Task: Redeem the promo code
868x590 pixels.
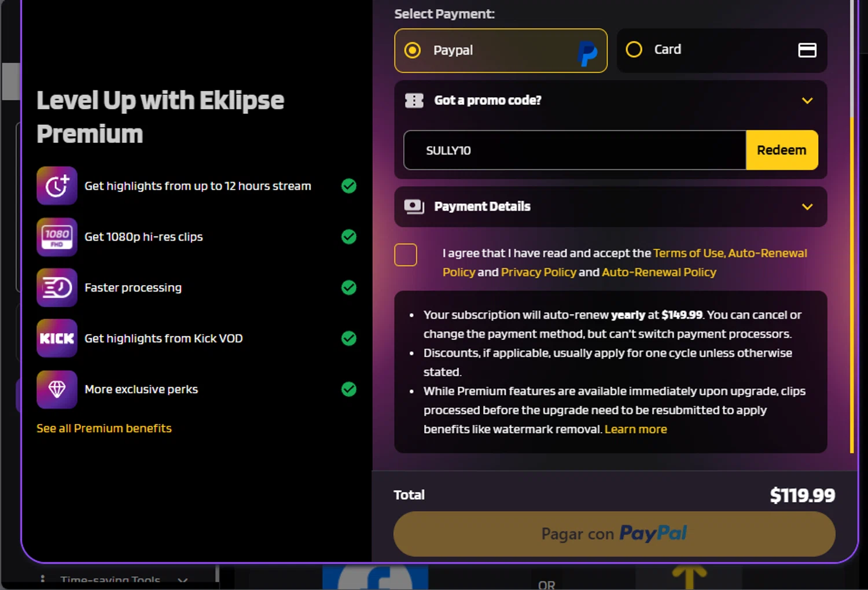Action: coord(782,150)
